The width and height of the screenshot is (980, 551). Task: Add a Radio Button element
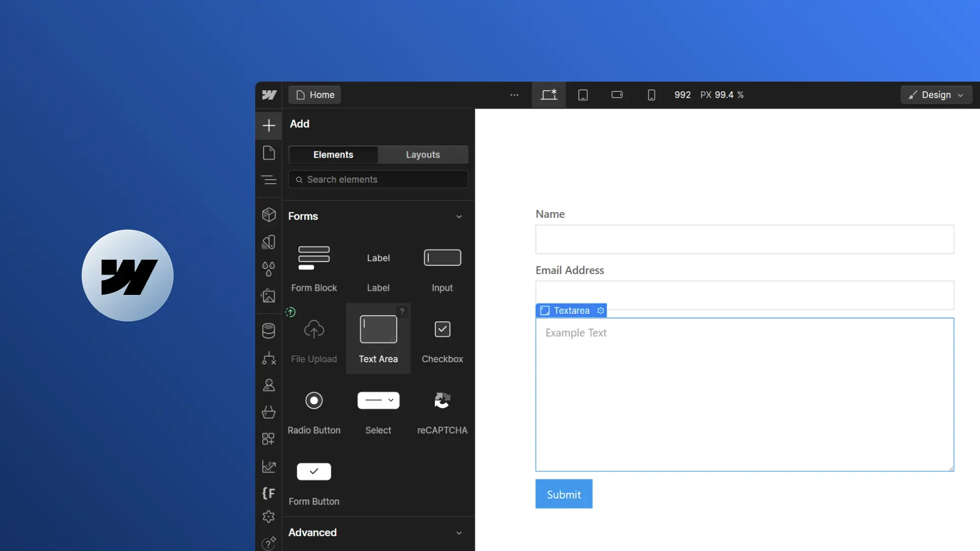pyautogui.click(x=314, y=410)
